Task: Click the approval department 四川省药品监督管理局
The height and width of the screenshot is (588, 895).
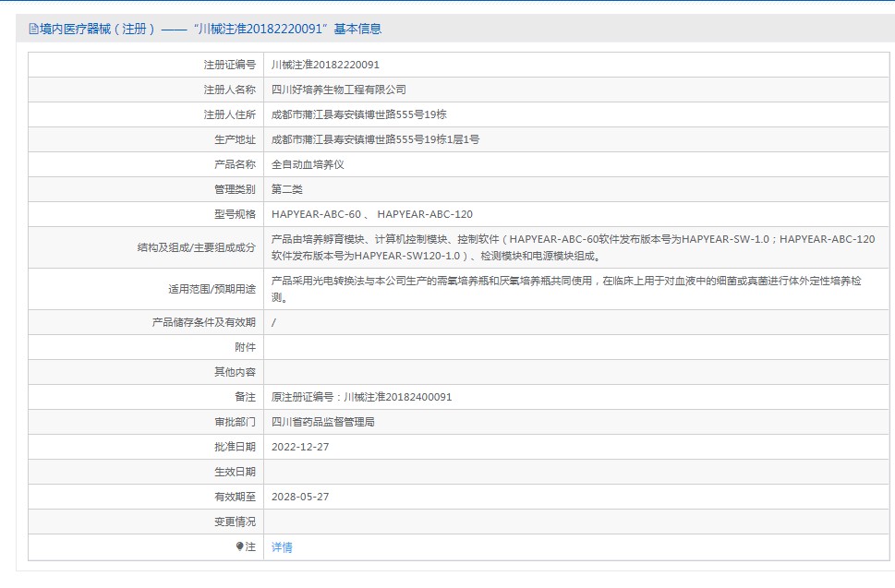Action: click(322, 422)
